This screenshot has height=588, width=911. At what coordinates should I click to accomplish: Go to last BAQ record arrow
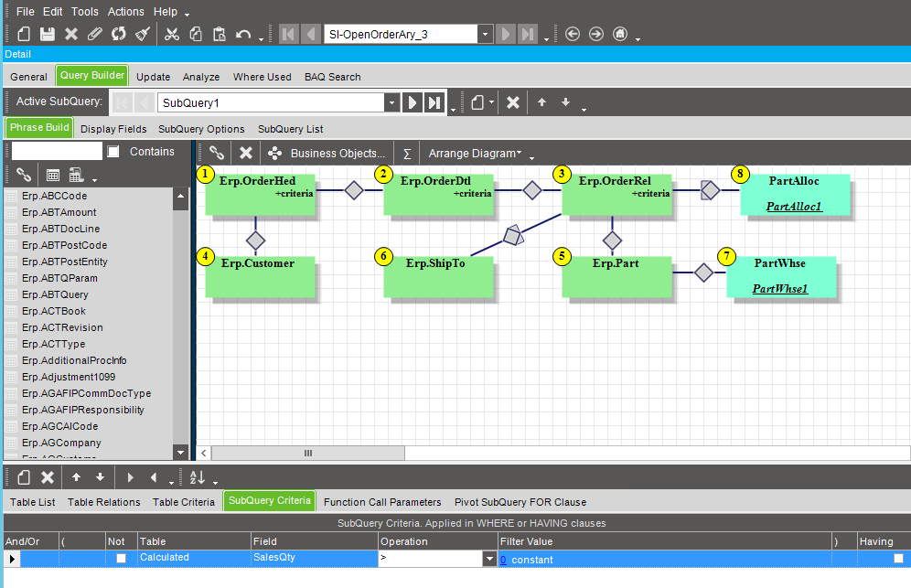pyautogui.click(x=528, y=34)
